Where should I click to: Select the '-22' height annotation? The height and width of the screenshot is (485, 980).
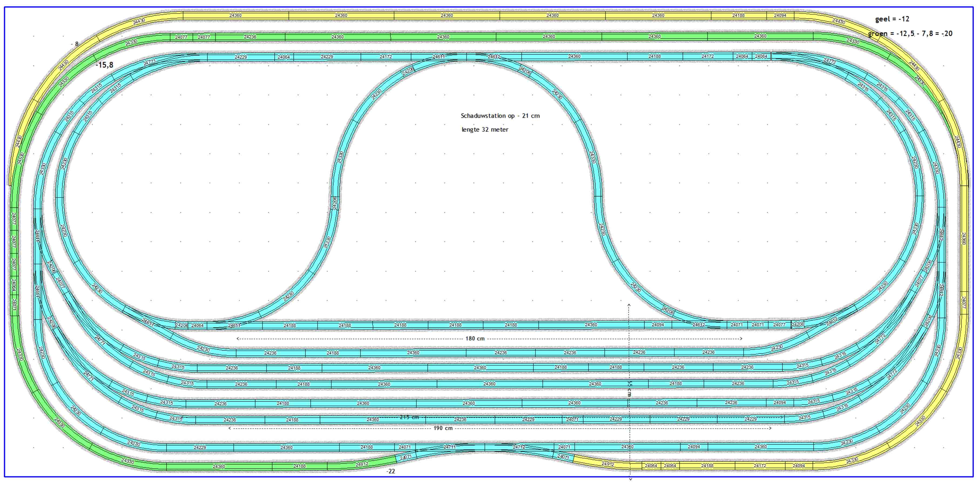(391, 471)
